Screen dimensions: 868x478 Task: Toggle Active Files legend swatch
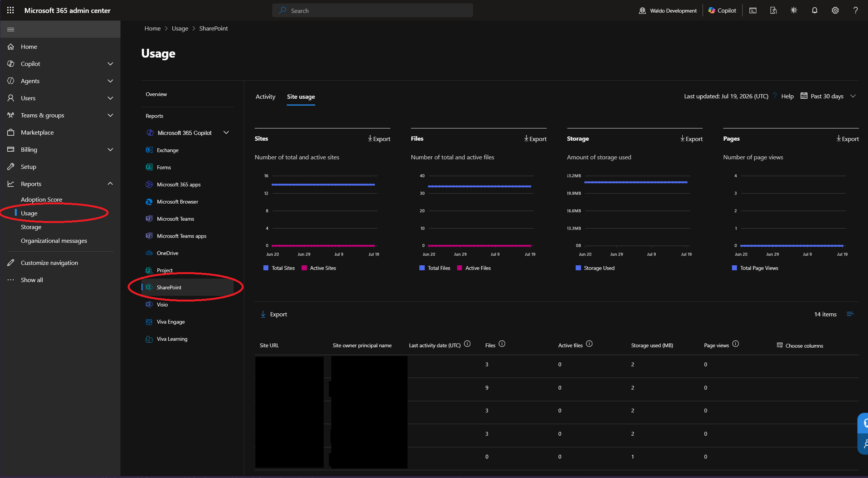coord(460,268)
